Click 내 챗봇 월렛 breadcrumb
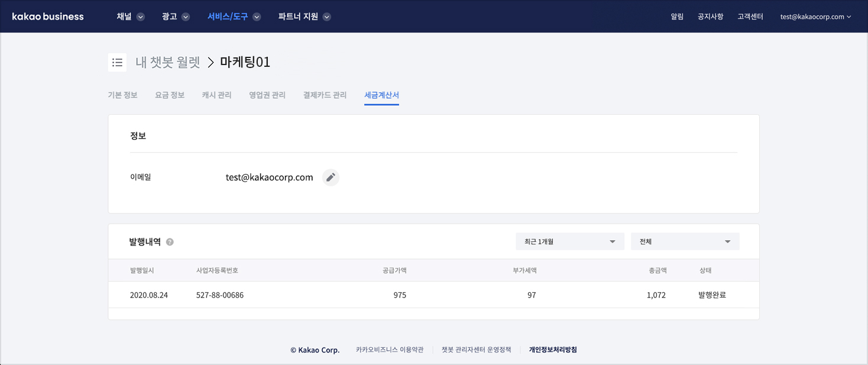Image resolution: width=868 pixels, height=365 pixels. [168, 62]
